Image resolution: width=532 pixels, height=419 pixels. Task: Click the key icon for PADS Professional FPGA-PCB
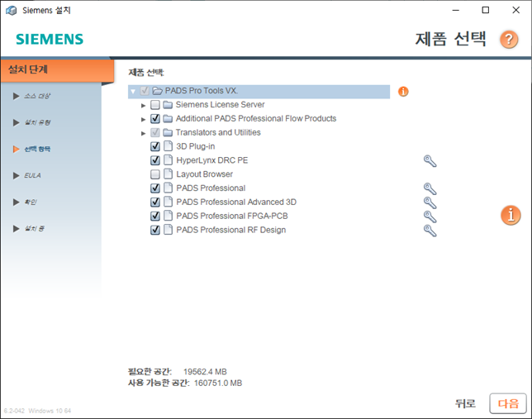point(430,217)
